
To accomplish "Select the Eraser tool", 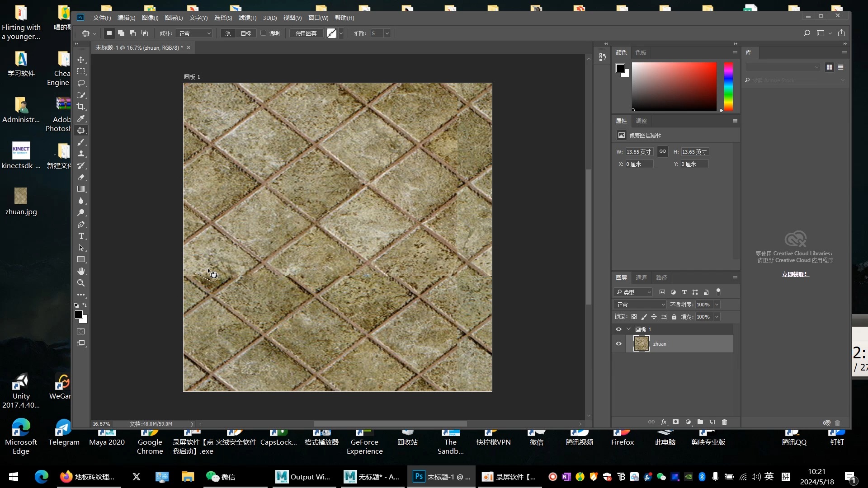I will click(81, 177).
